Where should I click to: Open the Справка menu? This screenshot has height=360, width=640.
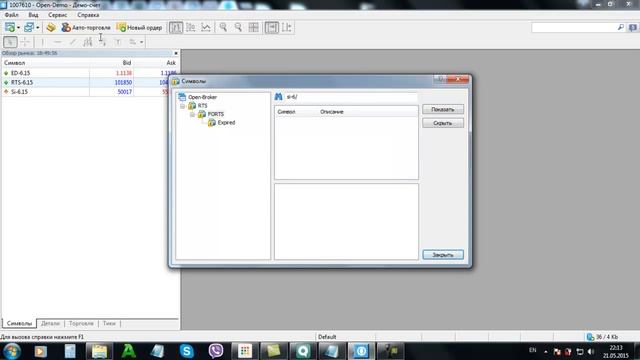point(88,15)
